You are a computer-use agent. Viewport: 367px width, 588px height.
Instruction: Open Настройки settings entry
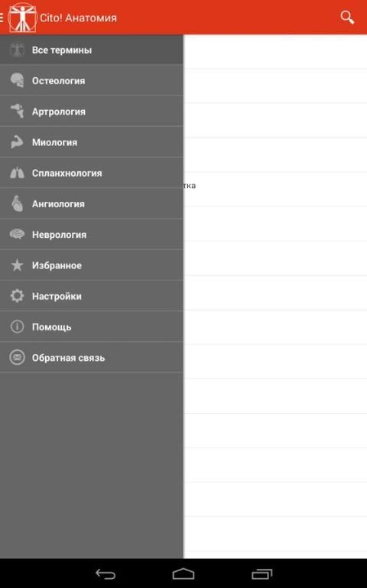[92, 296]
